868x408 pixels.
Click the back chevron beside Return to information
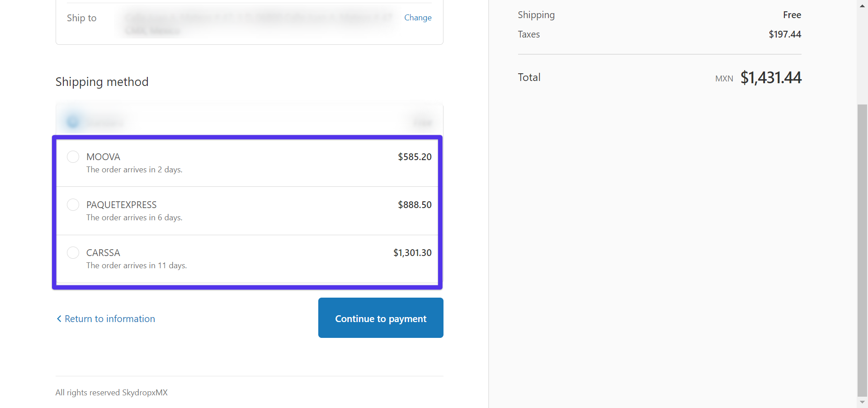[59, 319]
